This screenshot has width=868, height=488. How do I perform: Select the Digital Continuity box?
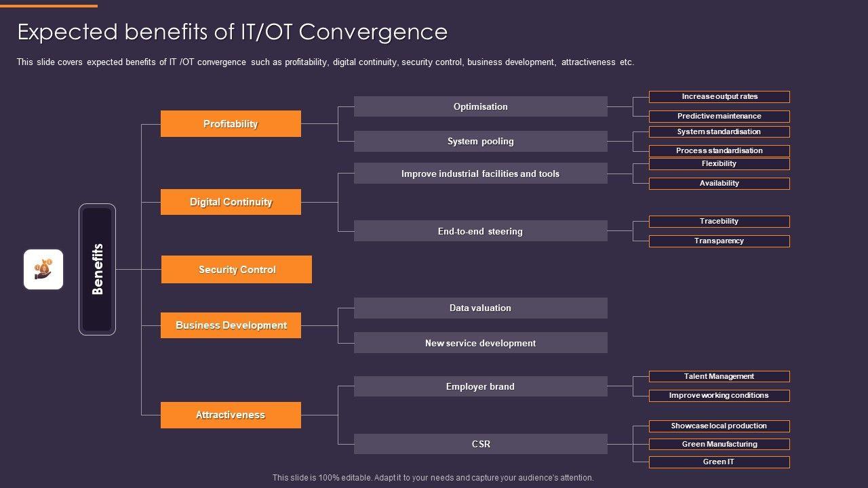point(231,202)
